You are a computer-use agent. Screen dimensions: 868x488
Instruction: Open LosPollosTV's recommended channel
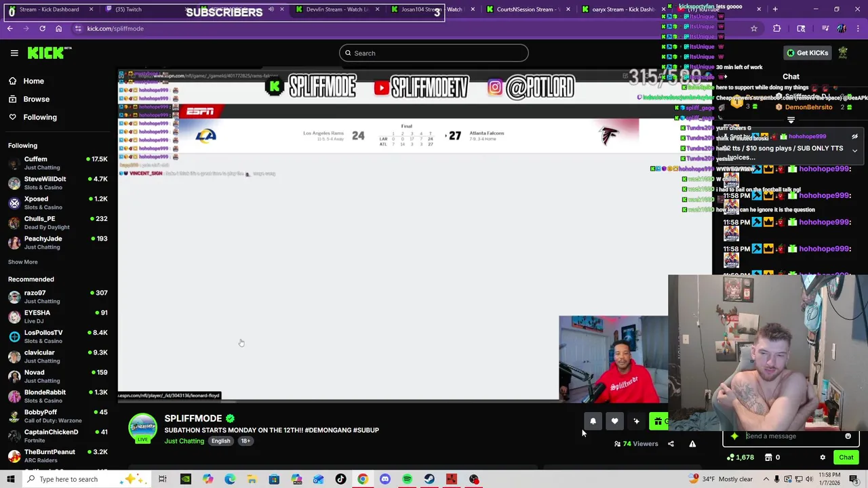pos(58,336)
